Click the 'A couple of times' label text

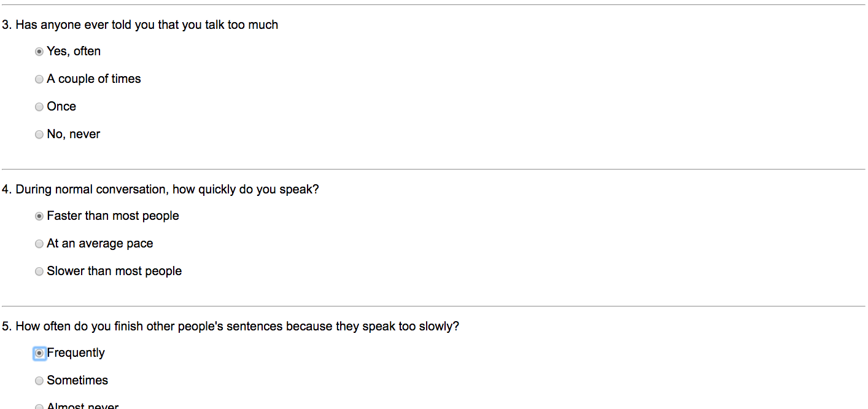tap(94, 79)
